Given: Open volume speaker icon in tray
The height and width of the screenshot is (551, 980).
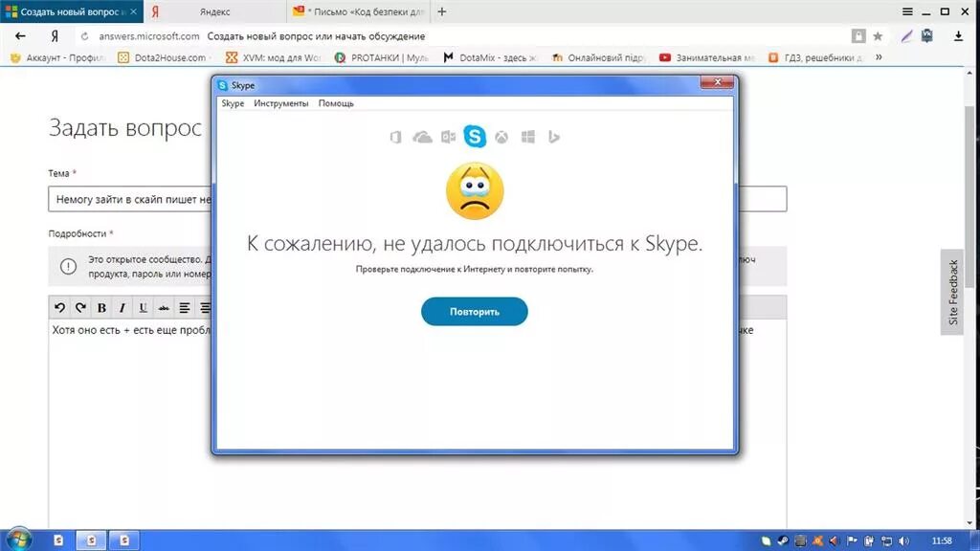Looking at the screenshot, I should click(x=903, y=540).
